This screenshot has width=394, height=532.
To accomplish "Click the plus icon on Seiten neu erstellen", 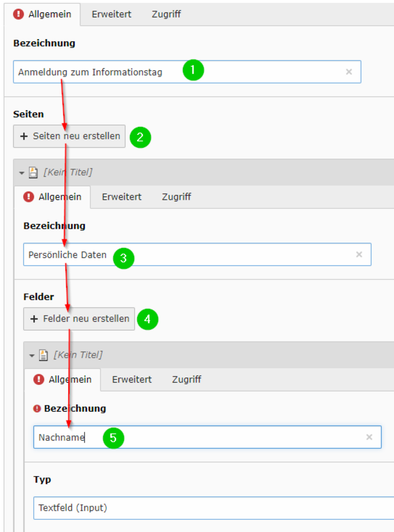I will pyautogui.click(x=24, y=136).
